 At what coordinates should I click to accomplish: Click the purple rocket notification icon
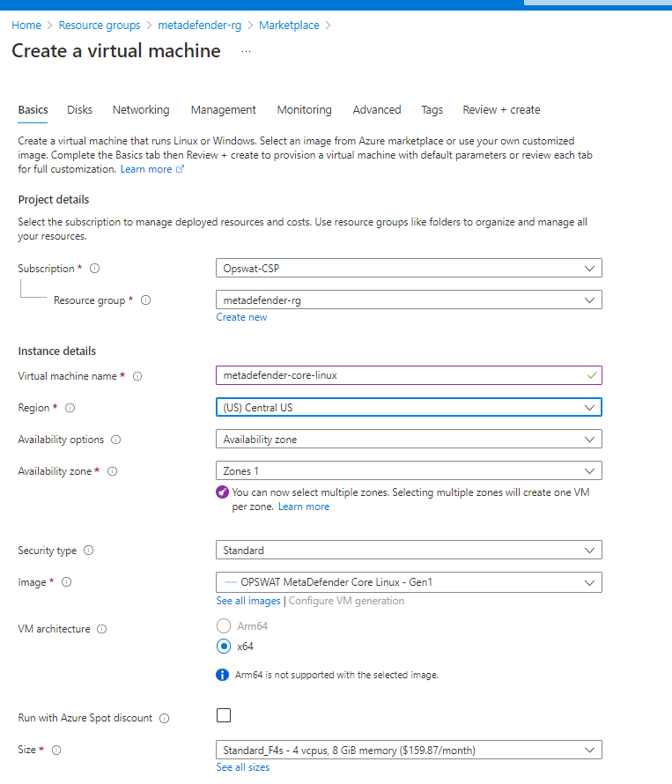tap(223, 492)
